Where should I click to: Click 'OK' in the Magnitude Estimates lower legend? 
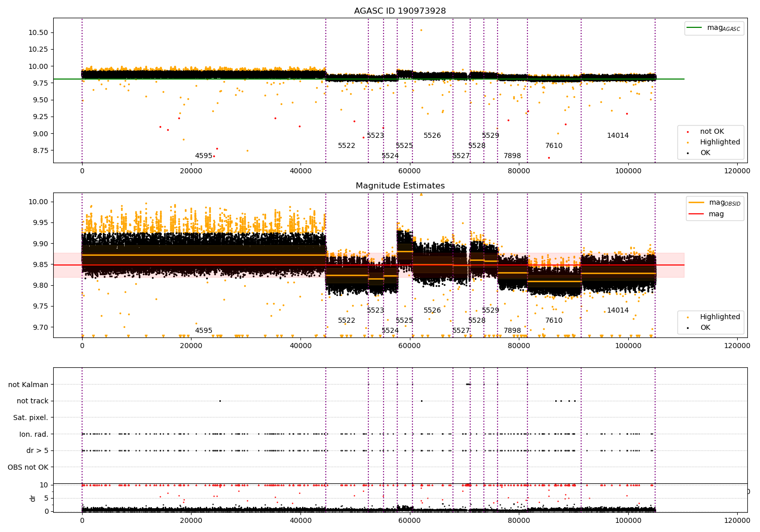point(698,327)
